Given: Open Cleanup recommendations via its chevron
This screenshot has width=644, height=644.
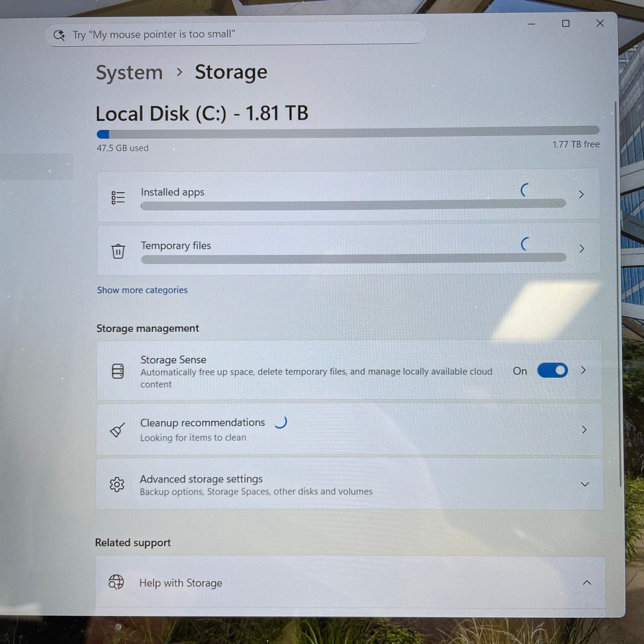Looking at the screenshot, I should tap(584, 430).
